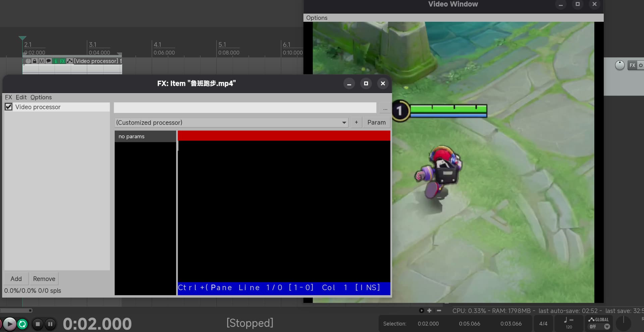Click the 5.1 ruler mark
Screen dimensions: 644x332
(x=222, y=45)
